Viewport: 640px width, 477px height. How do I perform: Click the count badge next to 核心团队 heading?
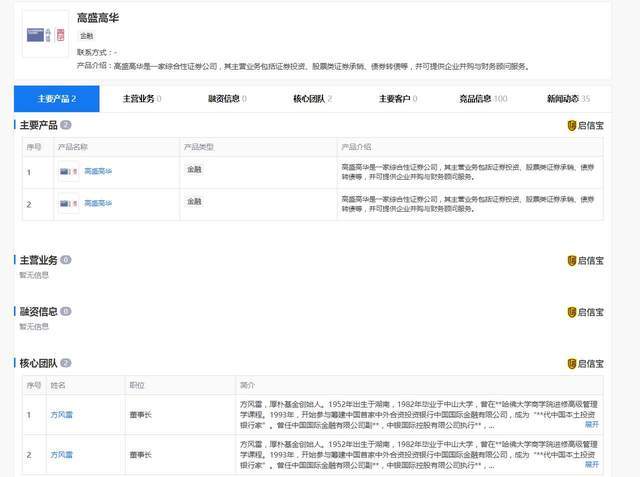(66, 363)
